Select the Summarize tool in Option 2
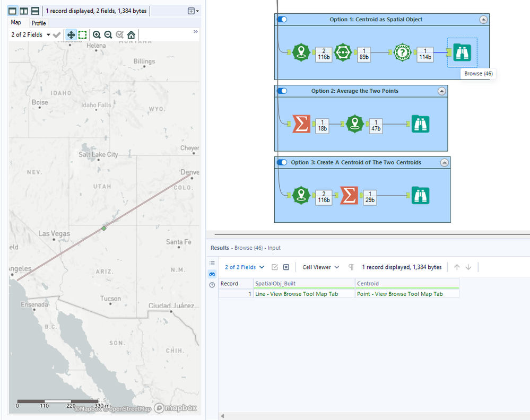This screenshot has height=420, width=530. (301, 124)
